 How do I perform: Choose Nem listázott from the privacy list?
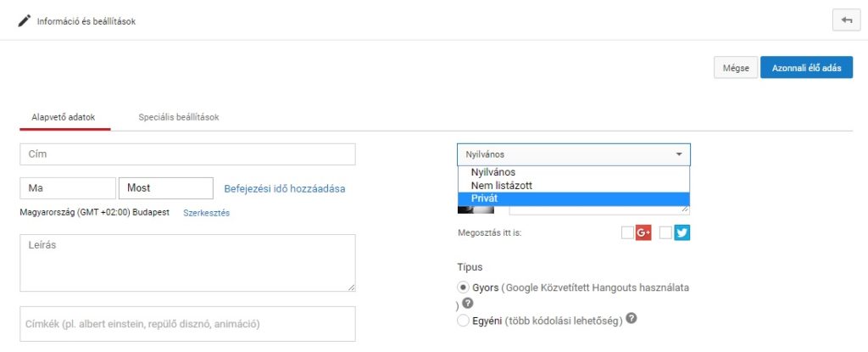502,185
